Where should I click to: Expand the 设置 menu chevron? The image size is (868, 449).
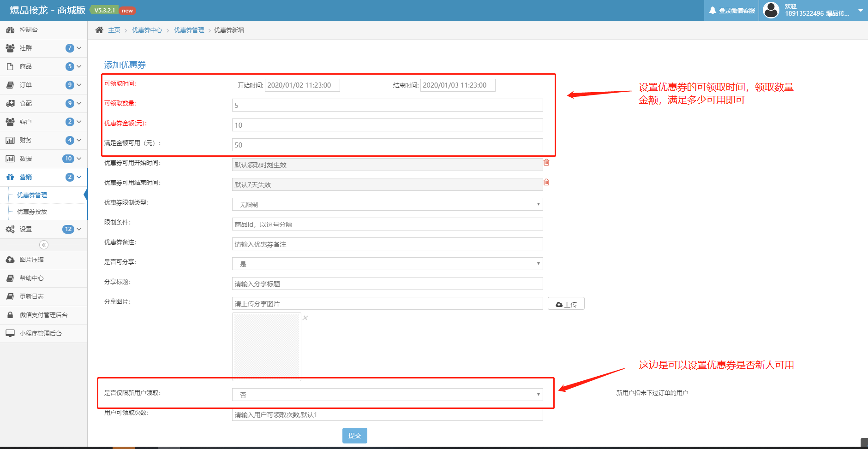79,229
